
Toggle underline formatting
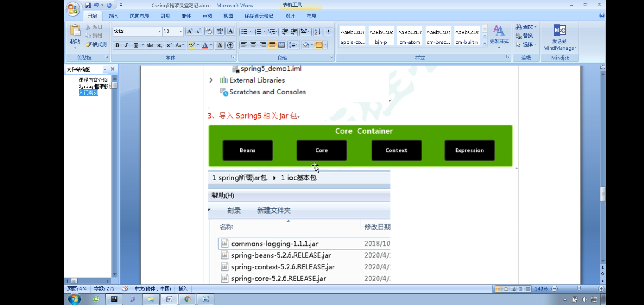136,45
